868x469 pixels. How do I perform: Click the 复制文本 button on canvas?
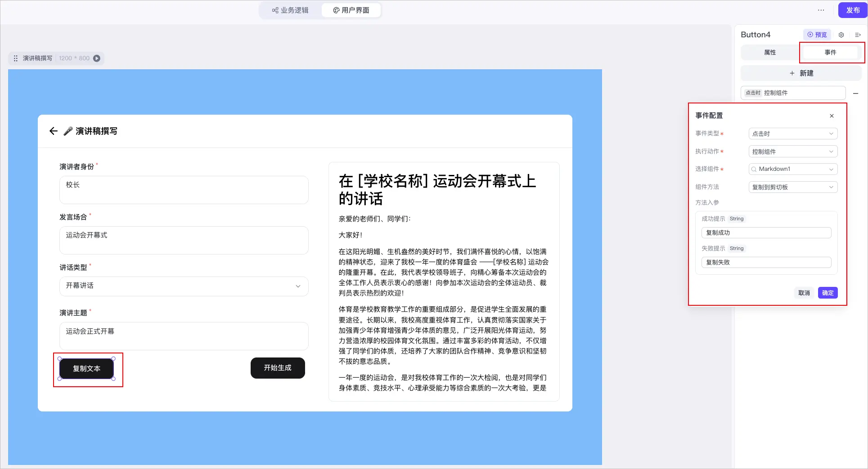tap(86, 368)
